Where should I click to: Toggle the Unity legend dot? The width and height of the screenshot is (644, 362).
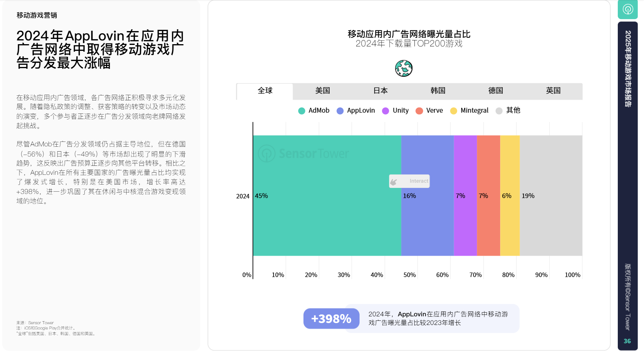pyautogui.click(x=386, y=111)
